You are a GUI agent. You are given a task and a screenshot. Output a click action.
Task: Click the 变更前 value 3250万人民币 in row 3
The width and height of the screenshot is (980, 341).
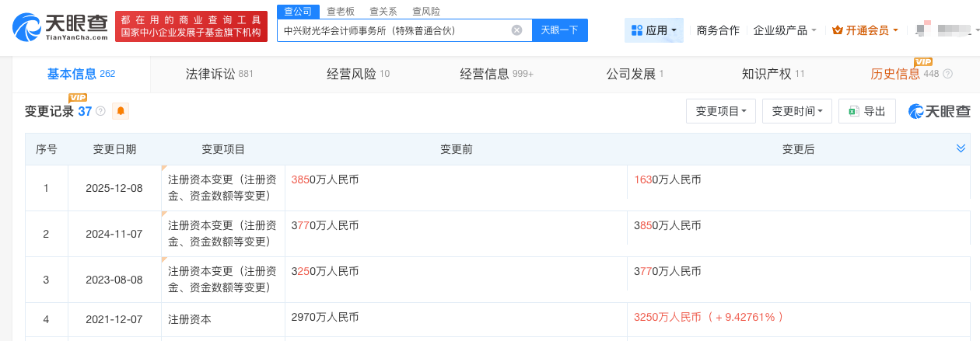(325, 271)
